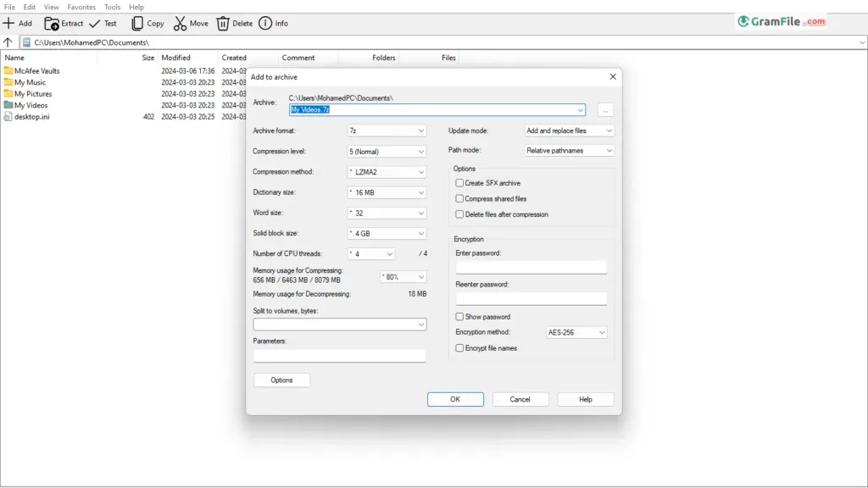Enable Create SFX archive checkbox
868x488 pixels.
tap(459, 183)
